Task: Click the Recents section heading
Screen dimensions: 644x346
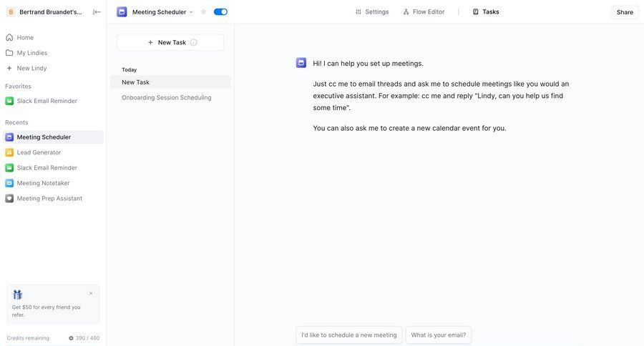Action: pyautogui.click(x=16, y=122)
